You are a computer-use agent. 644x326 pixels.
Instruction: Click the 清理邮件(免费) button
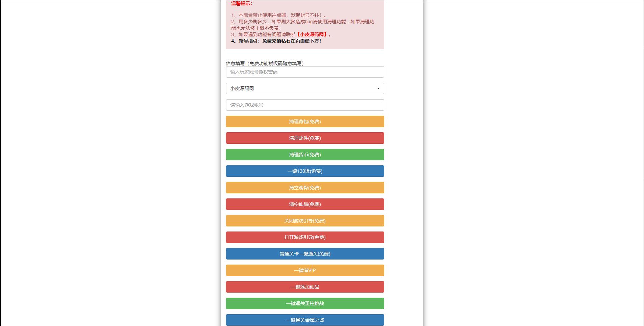pyautogui.click(x=305, y=138)
